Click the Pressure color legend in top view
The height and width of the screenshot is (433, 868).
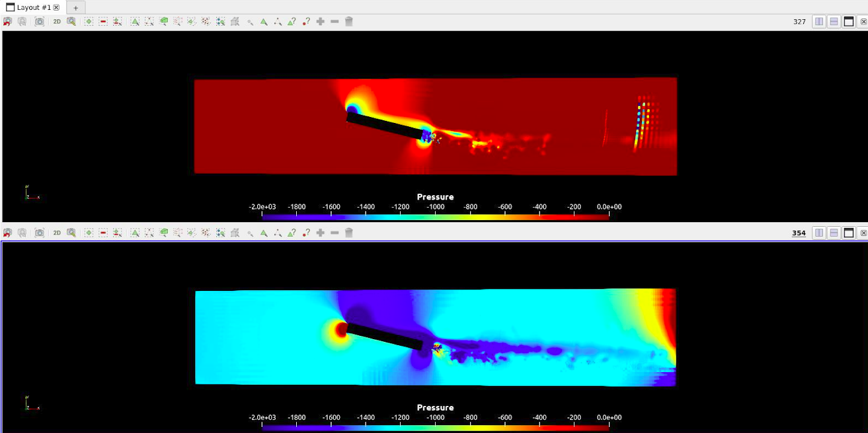click(435, 206)
